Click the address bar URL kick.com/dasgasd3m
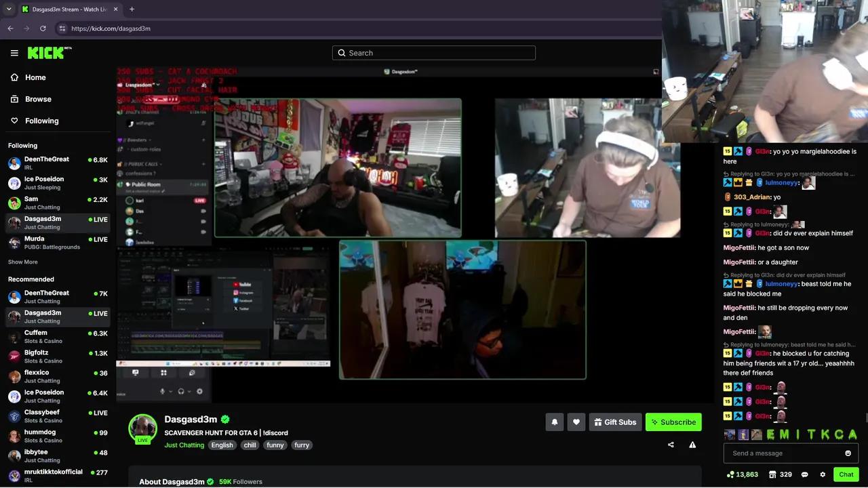This screenshot has height=488, width=868. 111,28
